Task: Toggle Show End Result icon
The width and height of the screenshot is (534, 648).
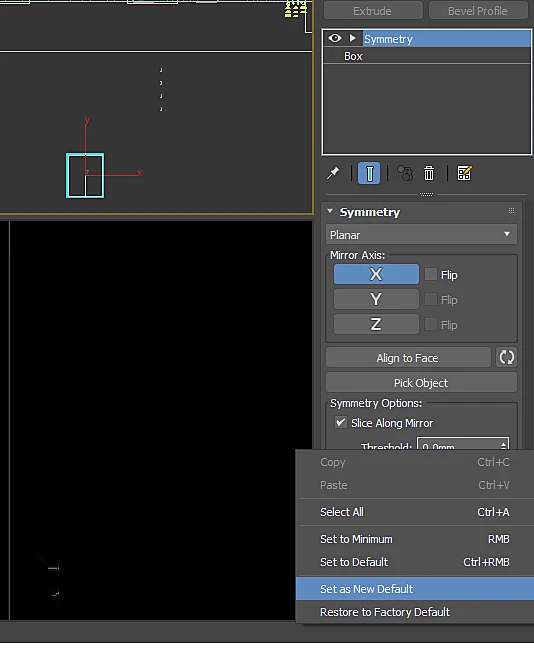Action: [x=369, y=173]
